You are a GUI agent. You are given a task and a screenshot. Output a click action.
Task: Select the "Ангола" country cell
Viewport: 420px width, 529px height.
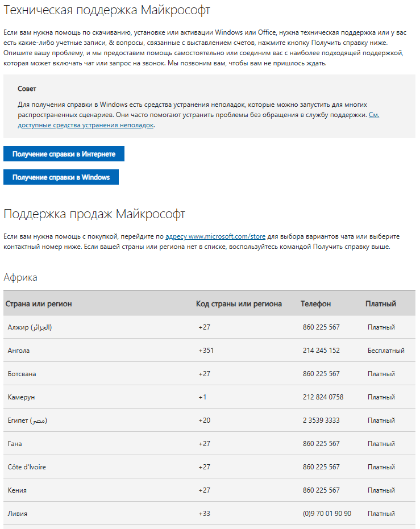click(19, 350)
